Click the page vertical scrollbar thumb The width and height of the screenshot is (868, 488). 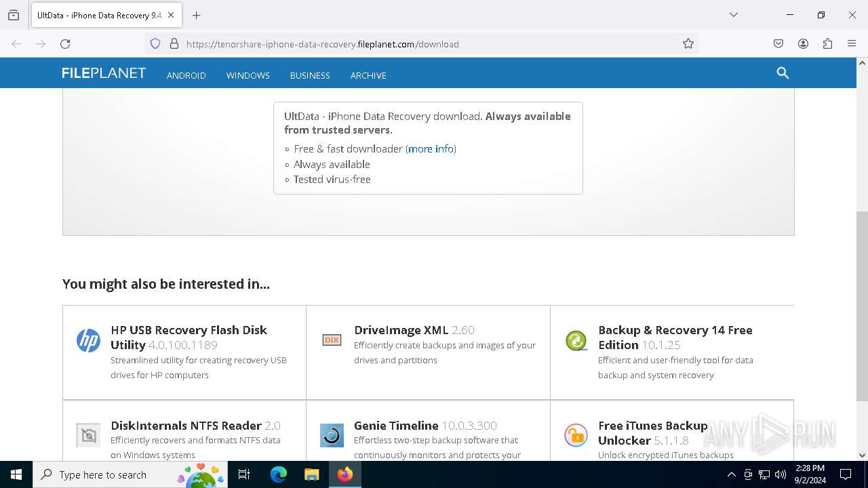[862, 306]
